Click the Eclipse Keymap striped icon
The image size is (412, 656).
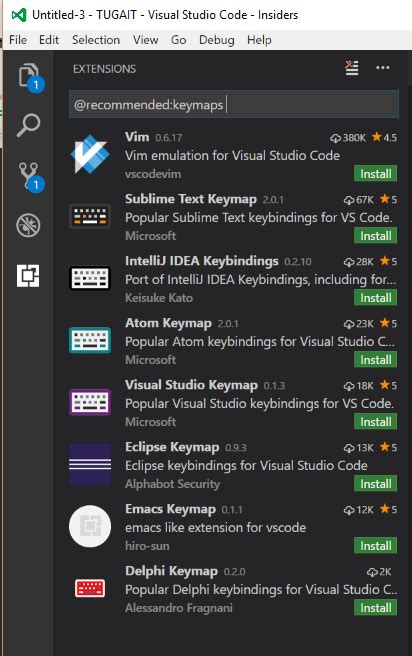90,464
